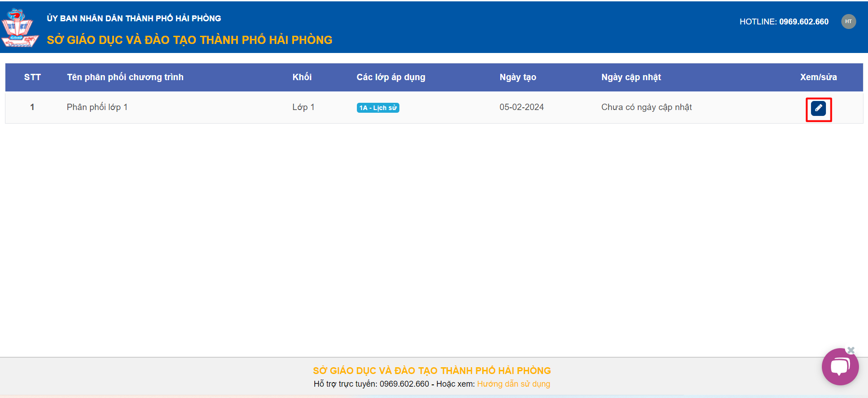Screen dimensions: 868x398
Task: Click the Chưa có ngày cập nhật cell
Action: (x=646, y=107)
